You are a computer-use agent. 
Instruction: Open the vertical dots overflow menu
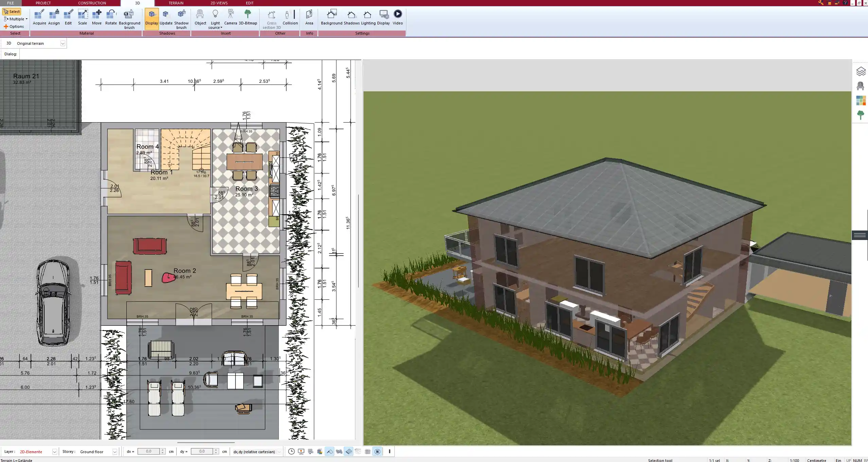390,451
